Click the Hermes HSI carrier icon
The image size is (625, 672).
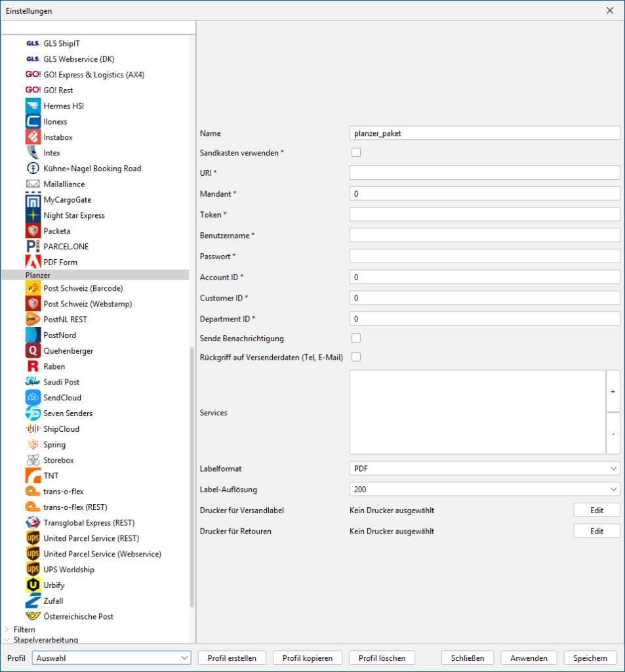[x=33, y=106]
